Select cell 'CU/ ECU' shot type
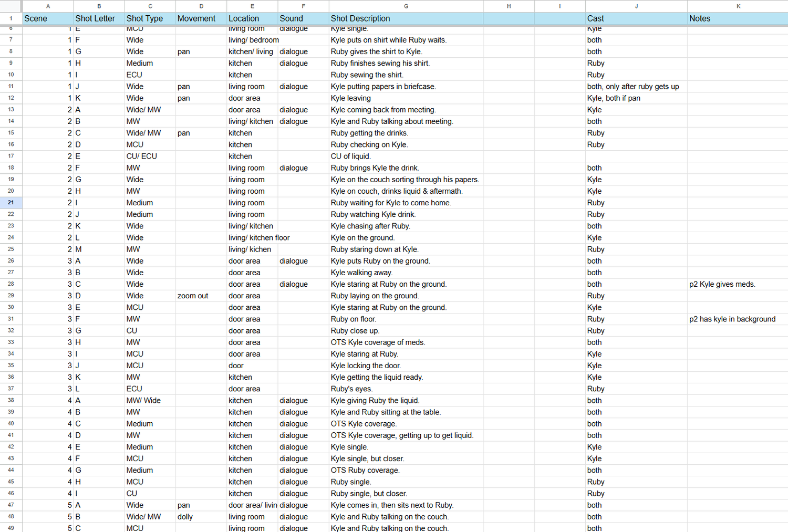Screen dimensions: 788x532 click(x=150, y=156)
